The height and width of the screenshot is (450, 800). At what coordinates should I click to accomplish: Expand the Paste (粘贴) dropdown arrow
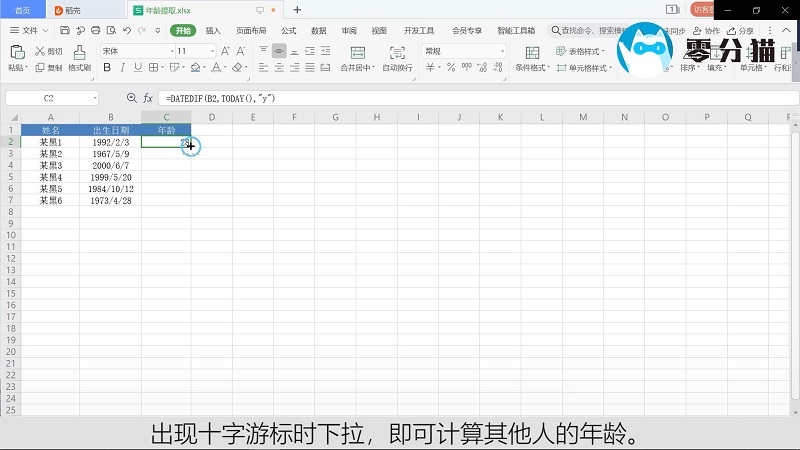click(26, 68)
